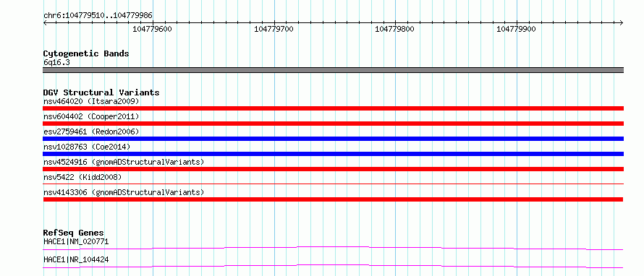Open variant esv2759461 (Redon2006) label

click(x=91, y=131)
